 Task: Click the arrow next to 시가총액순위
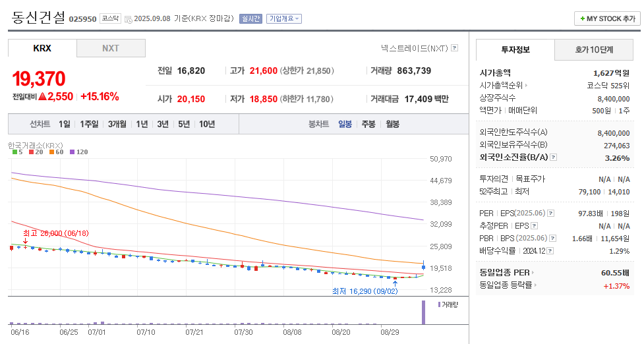coord(526,86)
